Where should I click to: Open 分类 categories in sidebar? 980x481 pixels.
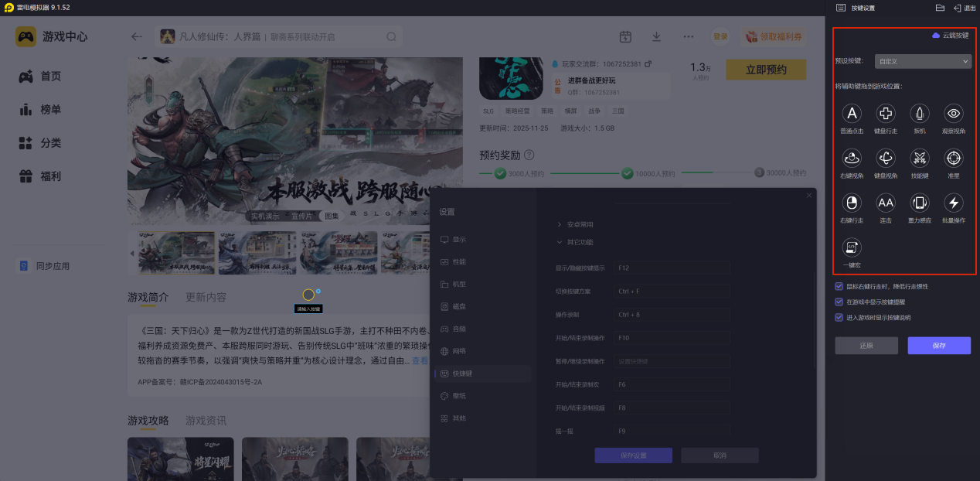pyautogui.click(x=40, y=143)
